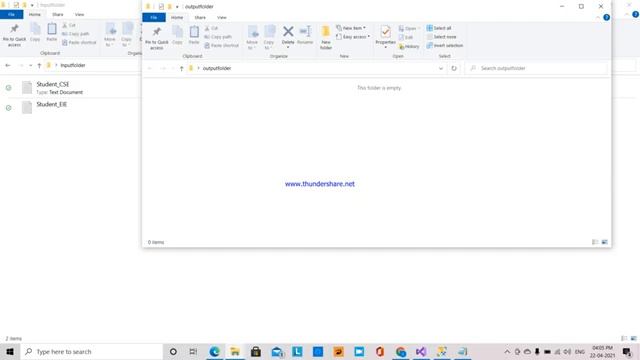This screenshot has height=360, width=640.
Task: Switch to Home tab in outputfolder window
Action: 177,18
